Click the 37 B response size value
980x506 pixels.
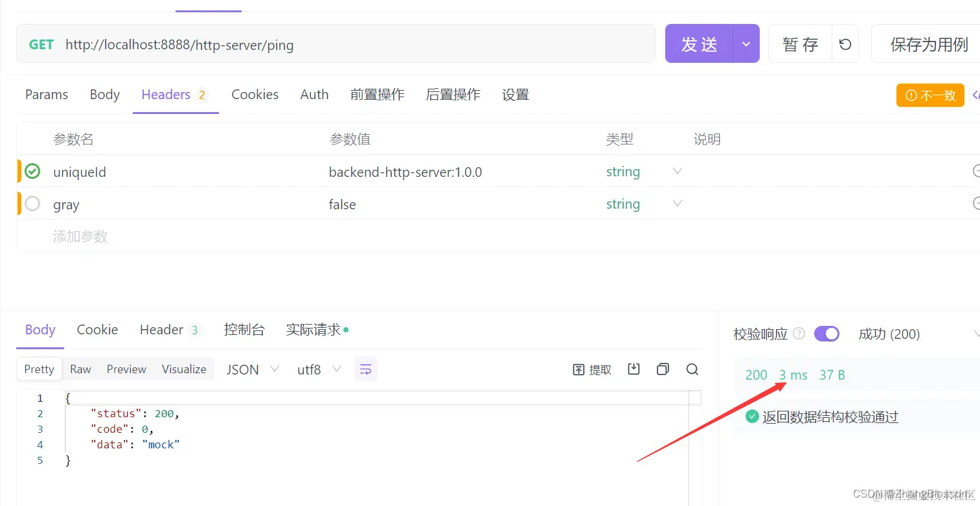coord(832,374)
